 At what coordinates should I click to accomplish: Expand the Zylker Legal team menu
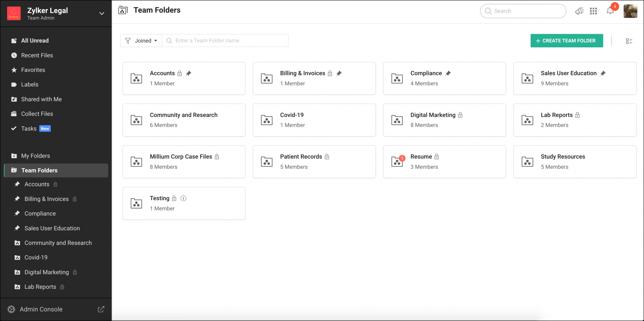click(x=101, y=14)
